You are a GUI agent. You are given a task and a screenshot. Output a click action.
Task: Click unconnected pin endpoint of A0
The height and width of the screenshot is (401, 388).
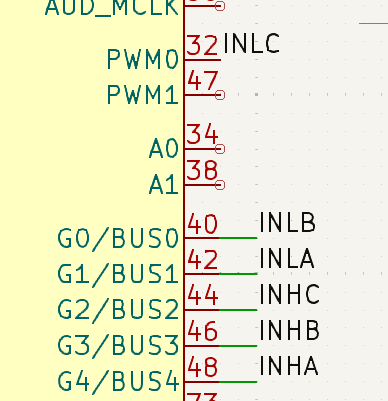click(x=220, y=149)
